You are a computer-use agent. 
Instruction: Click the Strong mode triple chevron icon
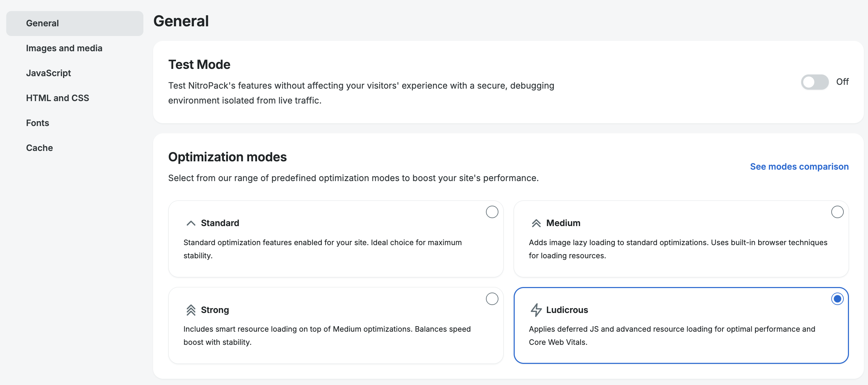191,310
